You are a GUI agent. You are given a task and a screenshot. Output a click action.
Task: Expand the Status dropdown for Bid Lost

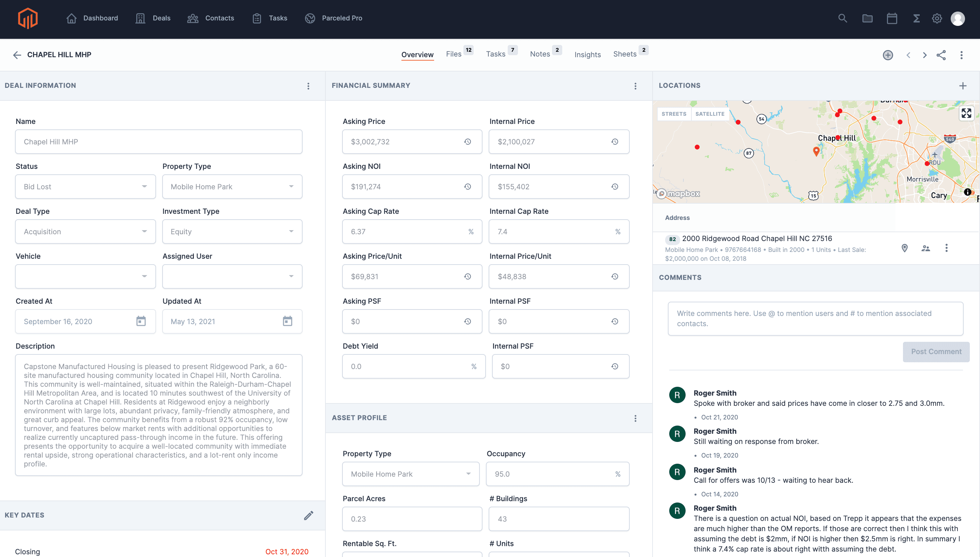144,186
